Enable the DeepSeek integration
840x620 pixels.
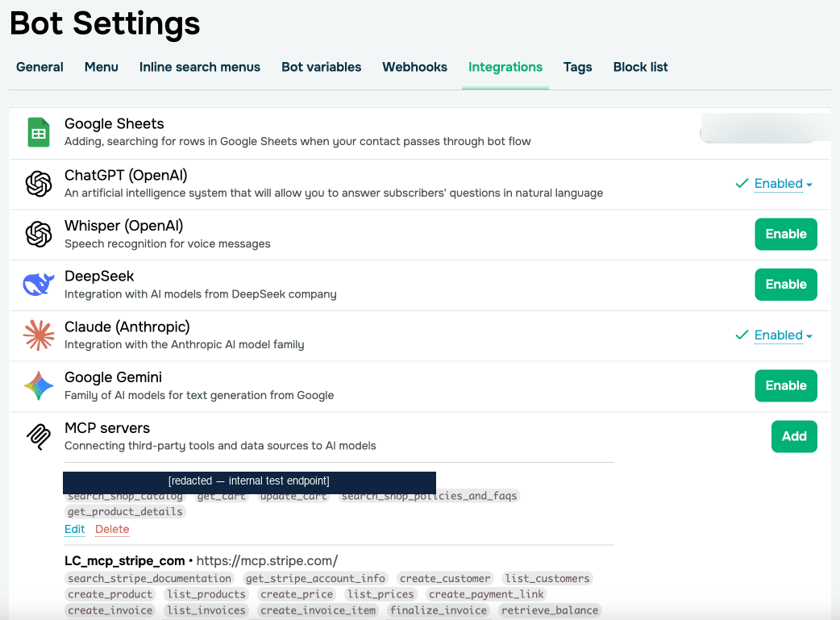point(786,285)
